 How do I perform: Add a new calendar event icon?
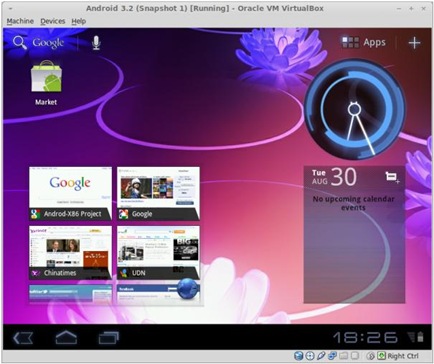(392, 177)
